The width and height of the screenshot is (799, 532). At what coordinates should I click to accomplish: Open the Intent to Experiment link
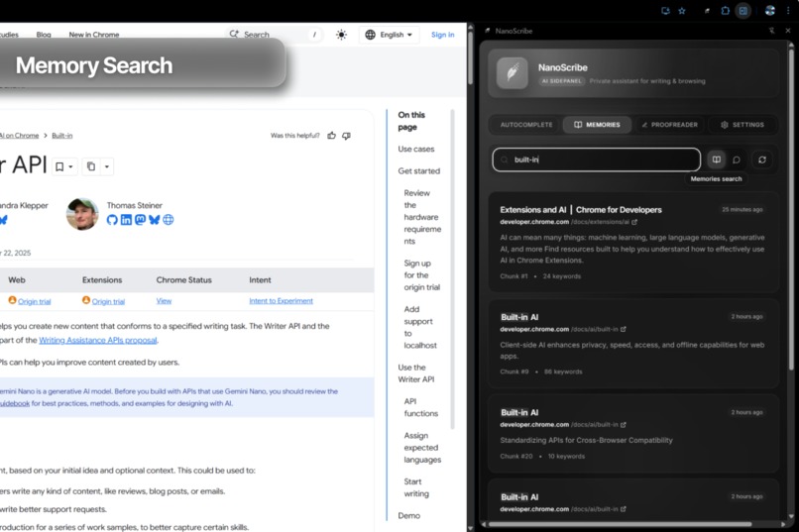(281, 301)
